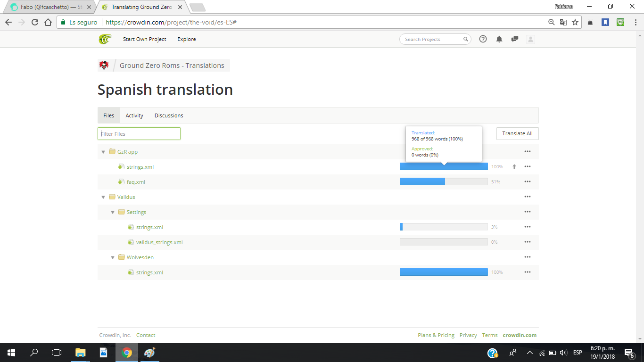
Task: Open the messages chat bubbles icon
Action: click(x=515, y=39)
